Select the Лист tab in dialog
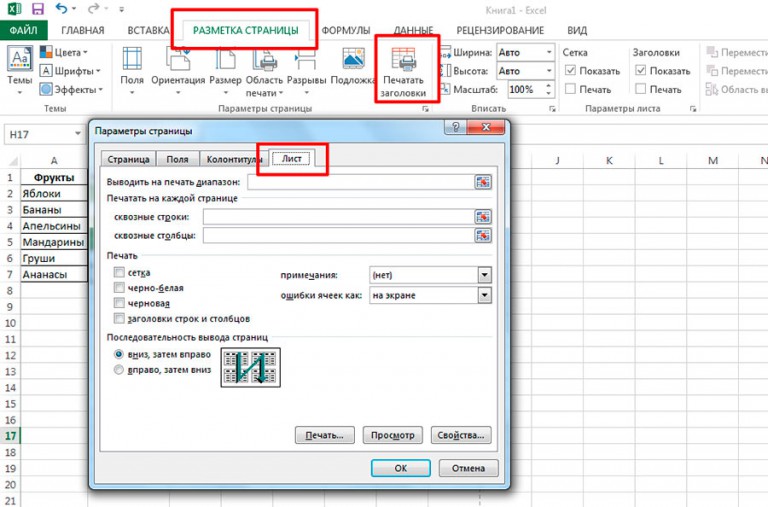The height and width of the screenshot is (507, 768). (291, 158)
